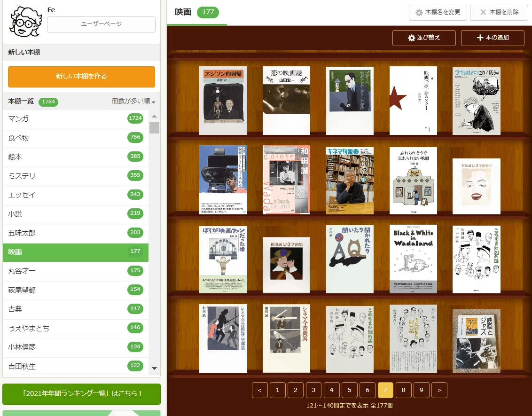Open the 萩尾望都 shelf

point(76,290)
